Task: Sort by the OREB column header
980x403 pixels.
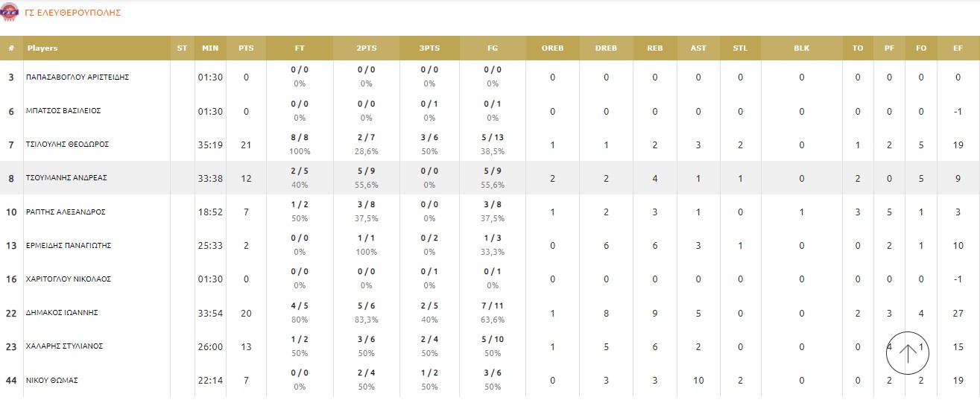Action: (552, 48)
